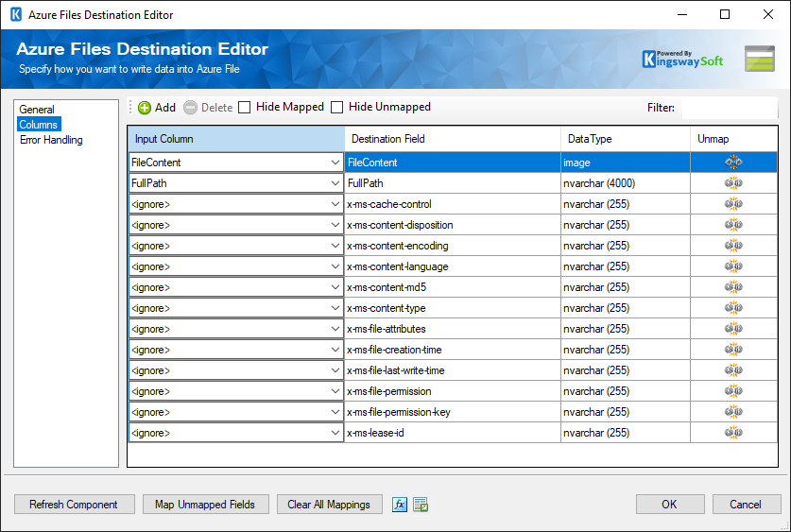Image resolution: width=791 pixels, height=532 pixels.
Task: Click unmap icon for x-ms-file-attributes
Action: tap(733, 329)
